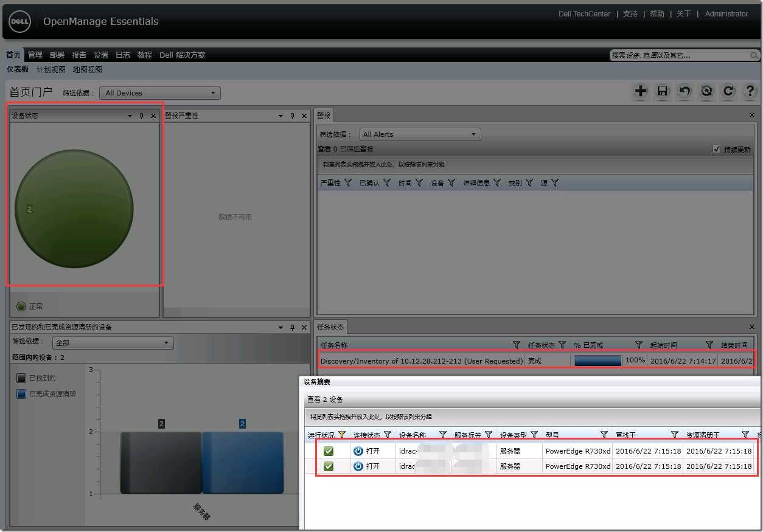763x532 pixels.
Task: Click the 支持 link in the header
Action: click(x=630, y=14)
